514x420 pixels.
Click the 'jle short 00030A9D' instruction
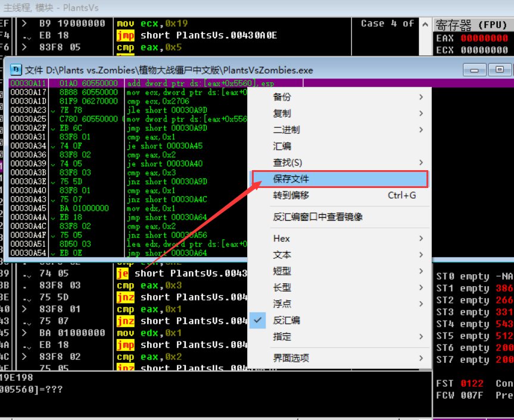167,110
